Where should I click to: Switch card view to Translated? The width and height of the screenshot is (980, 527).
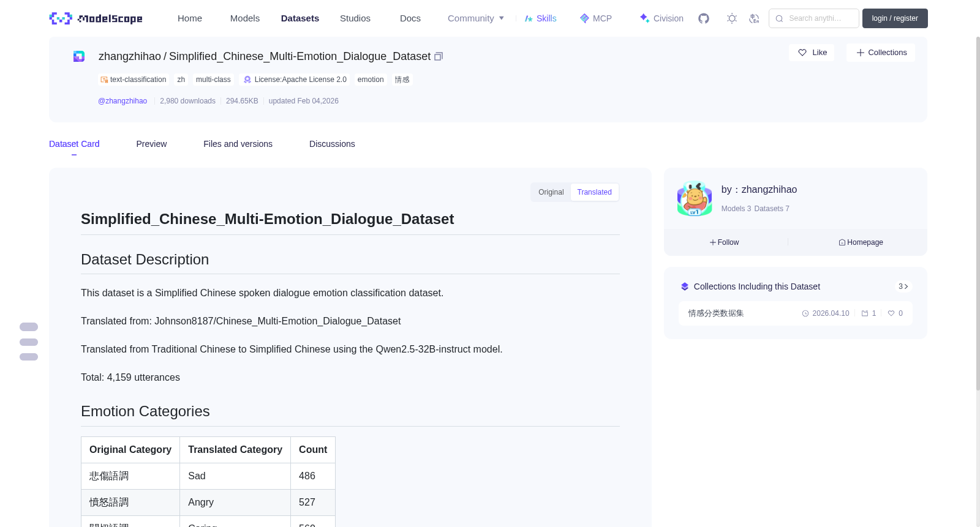click(594, 192)
